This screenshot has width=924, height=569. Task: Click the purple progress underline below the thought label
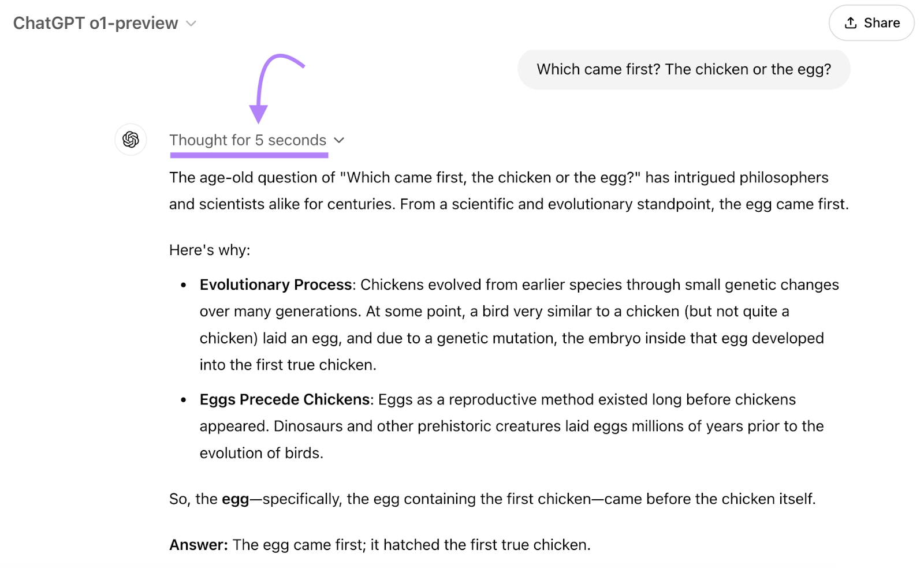click(x=249, y=154)
